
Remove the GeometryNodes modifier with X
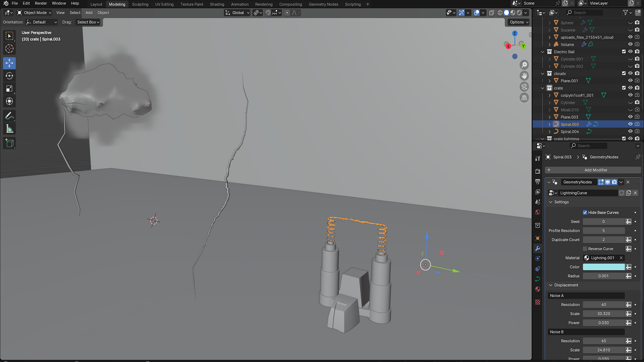point(628,182)
